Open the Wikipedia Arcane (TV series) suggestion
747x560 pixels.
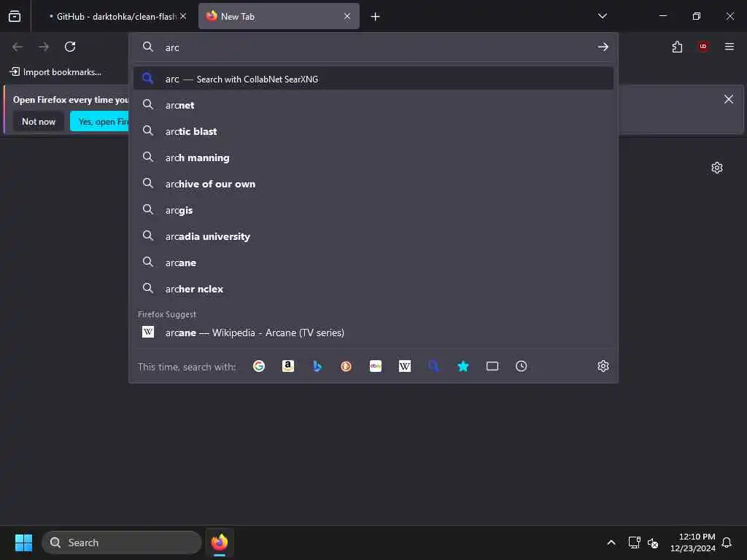[373, 332]
